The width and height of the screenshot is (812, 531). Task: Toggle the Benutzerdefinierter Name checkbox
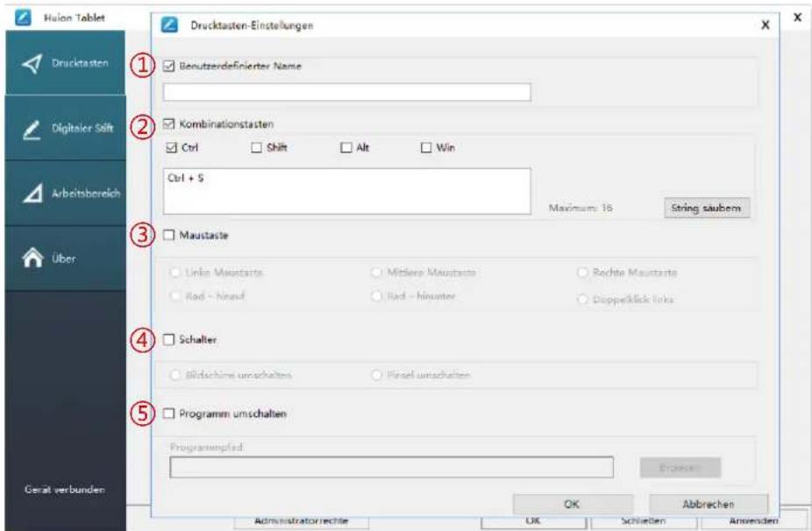169,66
